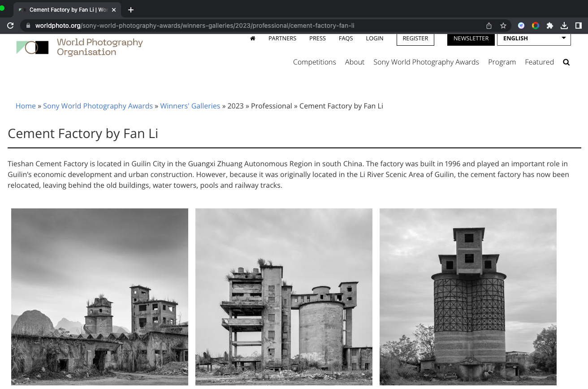
Task: Open a new browser tab
Action: (x=131, y=10)
